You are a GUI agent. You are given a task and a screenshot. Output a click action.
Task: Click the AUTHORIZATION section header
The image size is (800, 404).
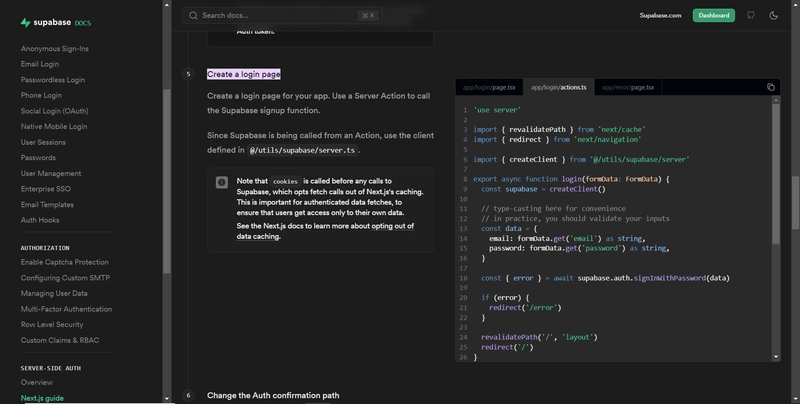(45, 248)
